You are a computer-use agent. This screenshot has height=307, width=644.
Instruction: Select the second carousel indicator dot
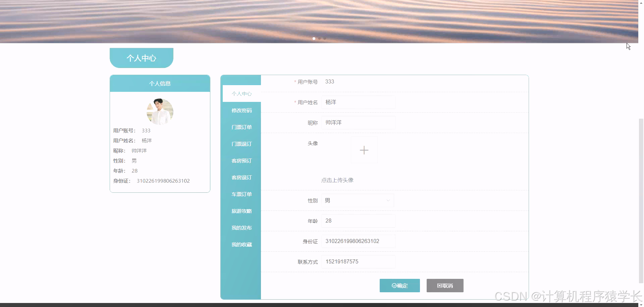point(319,39)
